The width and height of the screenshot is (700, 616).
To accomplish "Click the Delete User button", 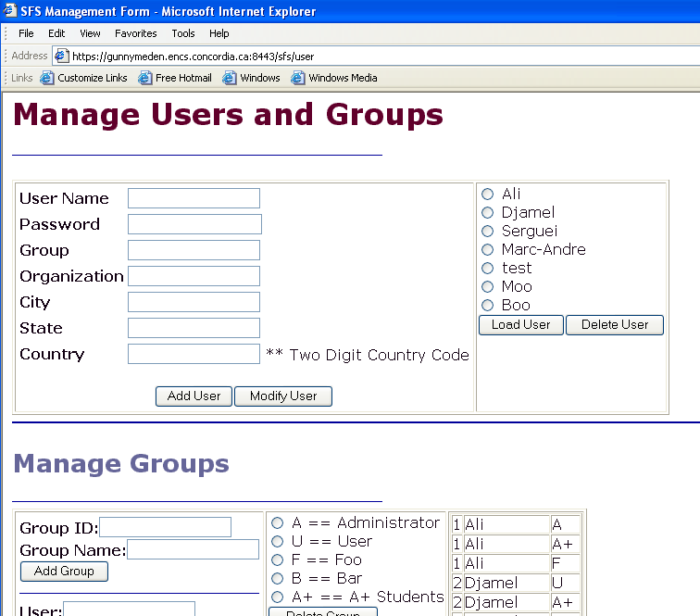I will click(615, 325).
